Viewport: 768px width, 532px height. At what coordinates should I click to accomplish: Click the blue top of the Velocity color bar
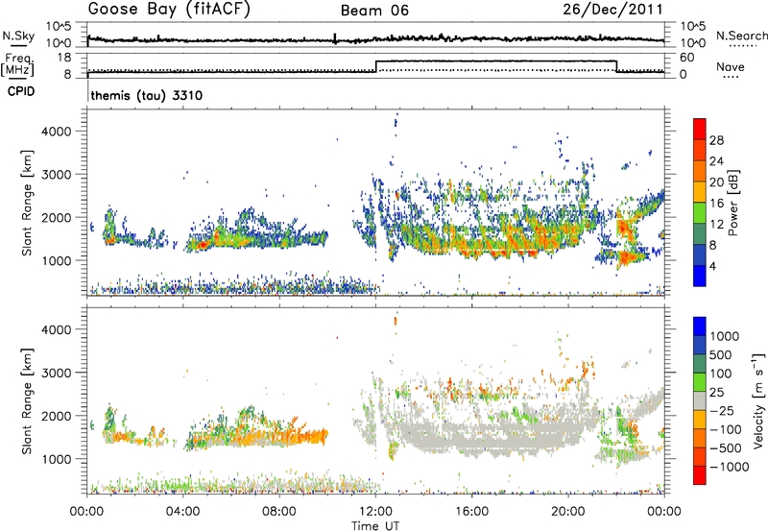[x=700, y=326]
